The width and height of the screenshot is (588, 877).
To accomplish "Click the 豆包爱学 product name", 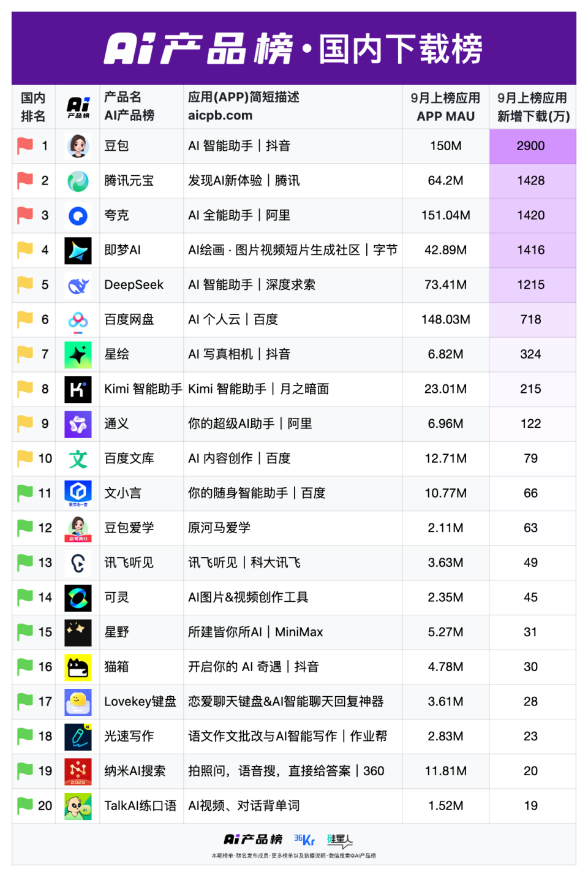I will tap(129, 528).
